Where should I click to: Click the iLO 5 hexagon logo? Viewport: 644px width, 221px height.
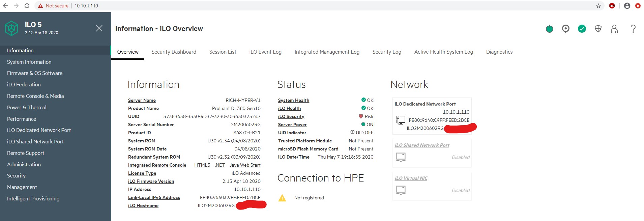pyautogui.click(x=11, y=28)
